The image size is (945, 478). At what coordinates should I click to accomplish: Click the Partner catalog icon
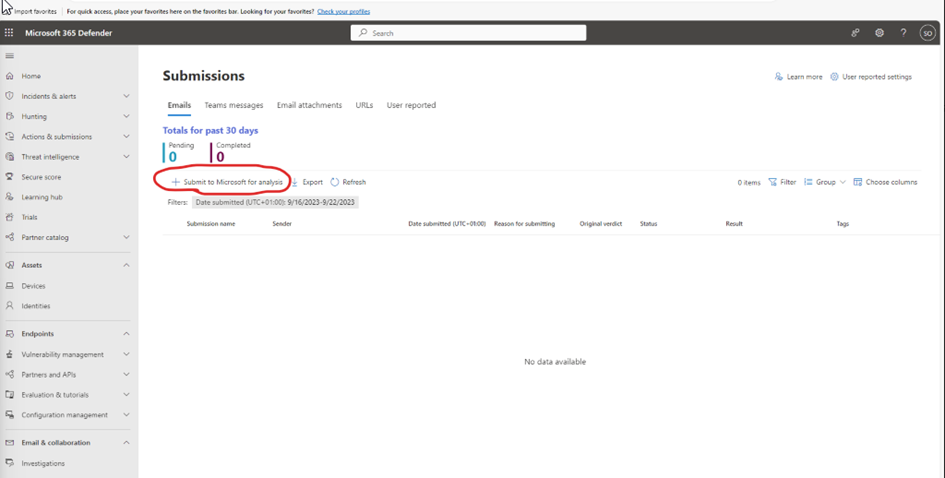(9, 237)
